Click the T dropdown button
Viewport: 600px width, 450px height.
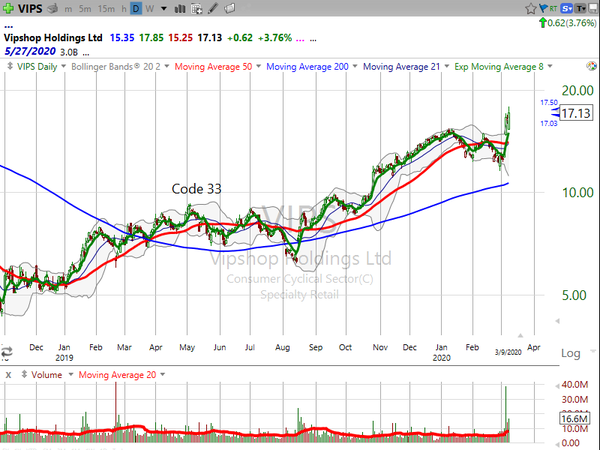pyautogui.click(x=581, y=8)
